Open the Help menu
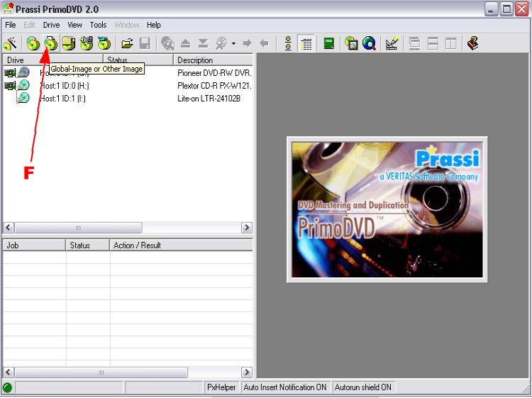The image size is (532, 398). [x=154, y=25]
